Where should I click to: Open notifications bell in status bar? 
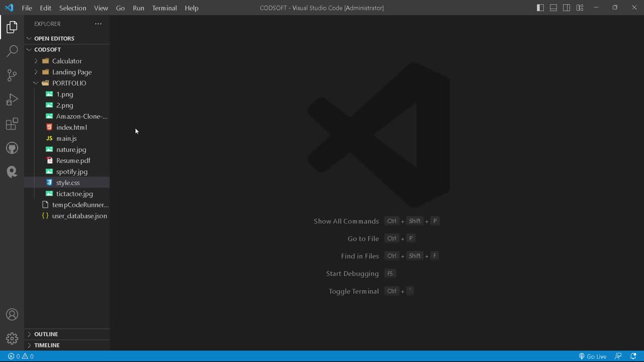click(x=633, y=356)
